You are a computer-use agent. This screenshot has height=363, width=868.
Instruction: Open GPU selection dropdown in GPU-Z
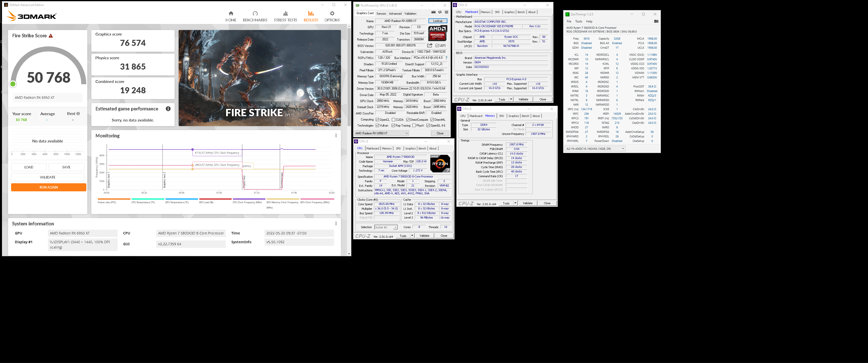[382, 133]
